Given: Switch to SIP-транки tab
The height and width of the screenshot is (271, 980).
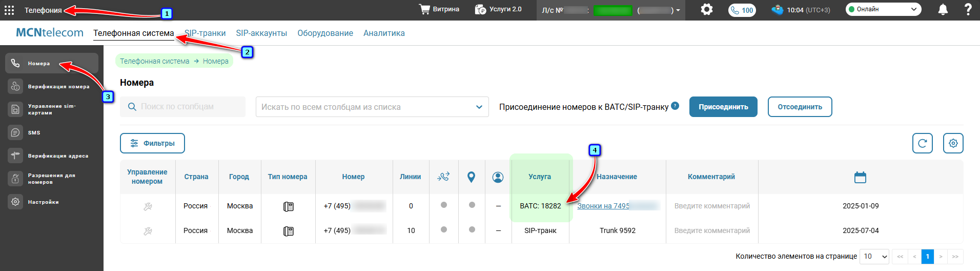Looking at the screenshot, I should coord(205,33).
